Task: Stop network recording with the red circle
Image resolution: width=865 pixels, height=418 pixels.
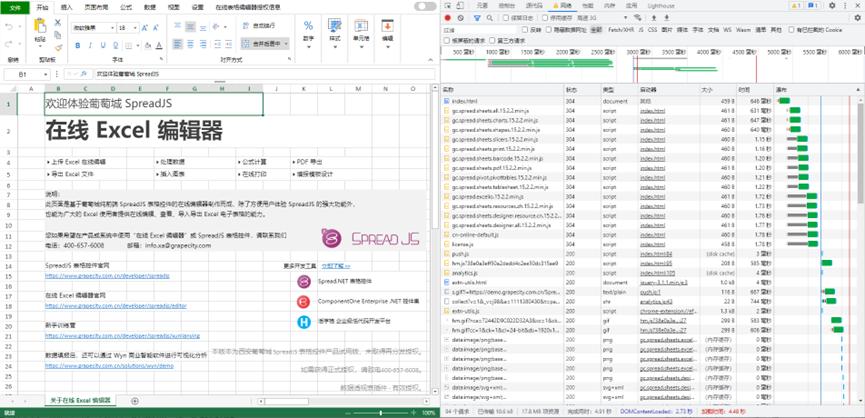Action: (x=447, y=18)
